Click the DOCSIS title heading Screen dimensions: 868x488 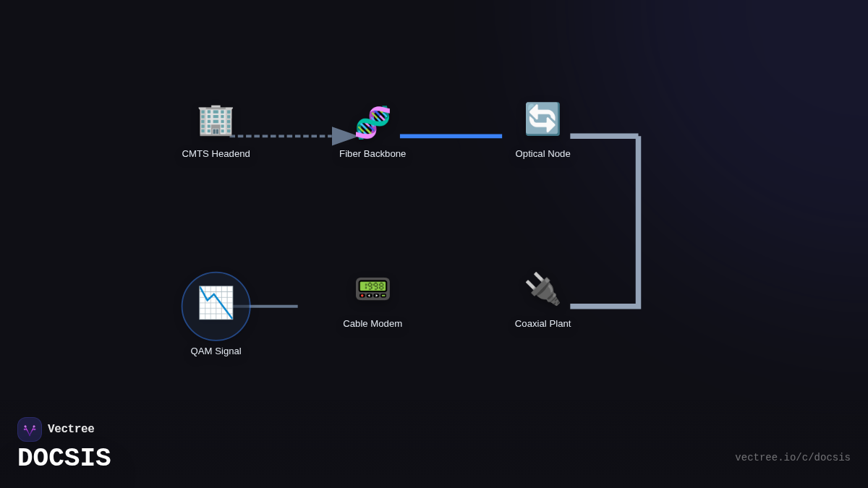(64, 458)
